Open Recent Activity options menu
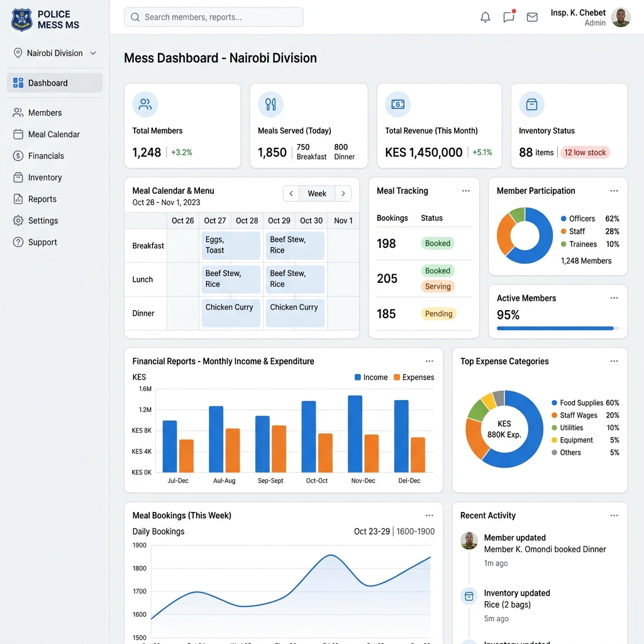This screenshot has width=644, height=644. click(x=614, y=516)
